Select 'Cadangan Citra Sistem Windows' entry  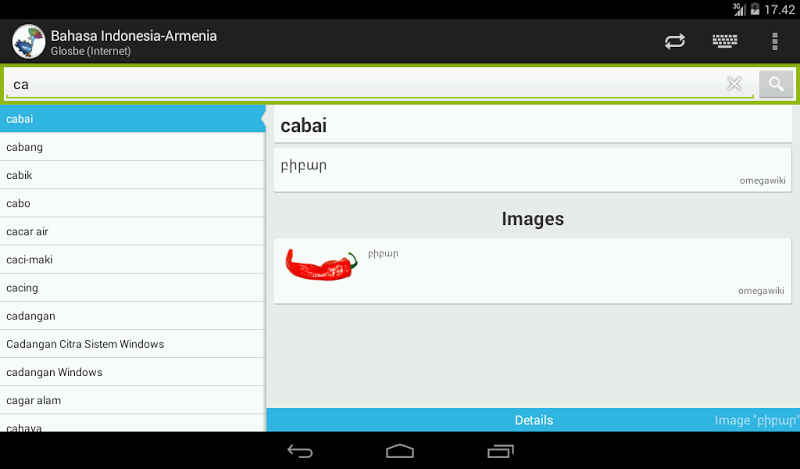133,344
